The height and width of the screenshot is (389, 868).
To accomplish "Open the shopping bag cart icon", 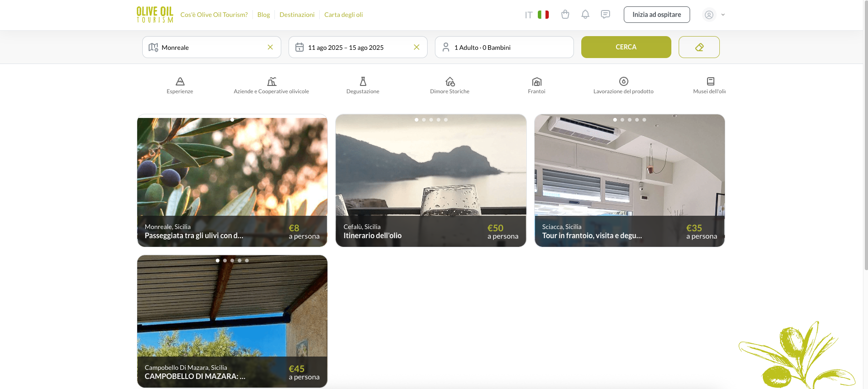I will pos(565,15).
